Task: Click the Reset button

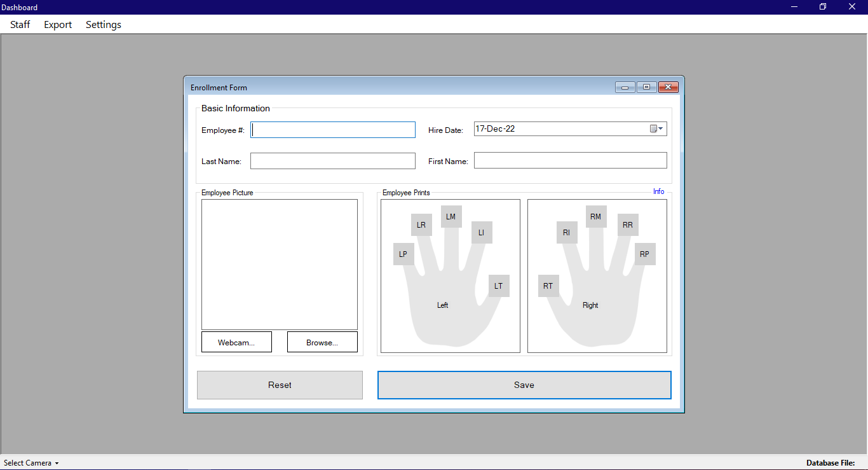Action: tap(280, 385)
